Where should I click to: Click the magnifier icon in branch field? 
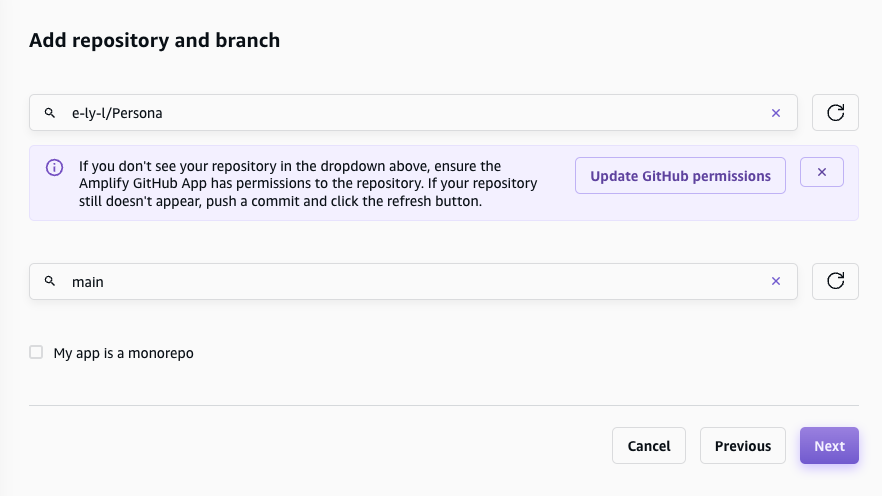pos(50,282)
